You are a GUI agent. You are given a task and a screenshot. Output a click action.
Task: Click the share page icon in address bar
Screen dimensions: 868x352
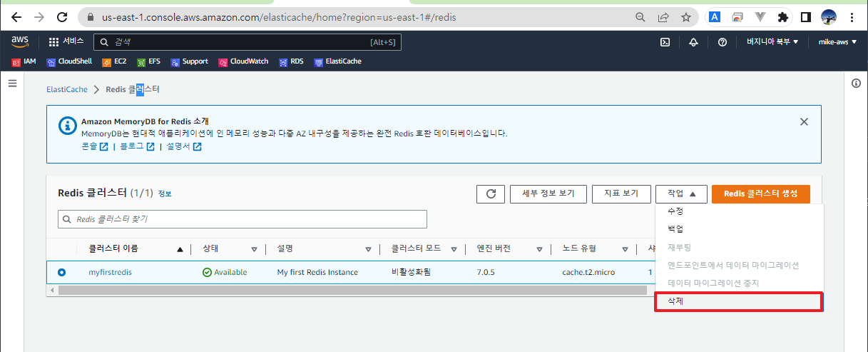coord(663,17)
